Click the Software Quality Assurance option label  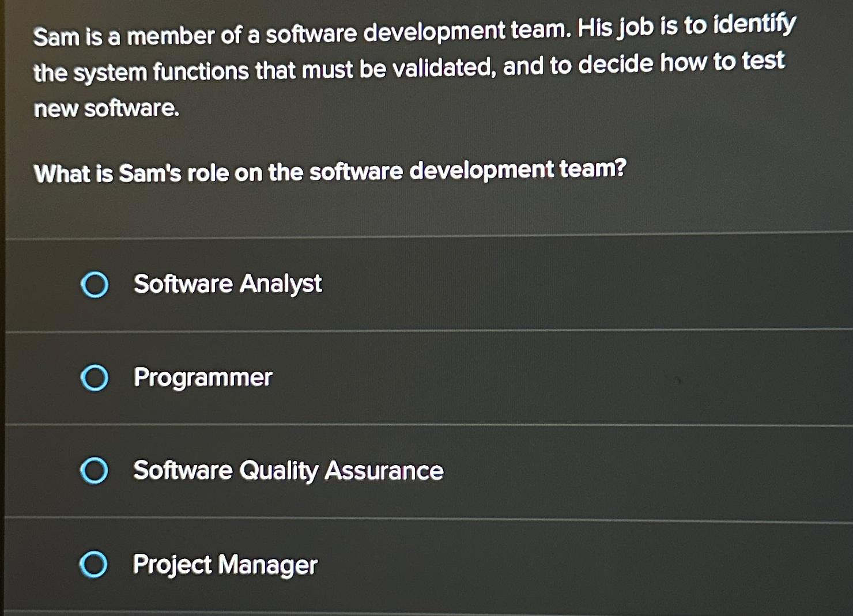pyautogui.click(x=288, y=471)
